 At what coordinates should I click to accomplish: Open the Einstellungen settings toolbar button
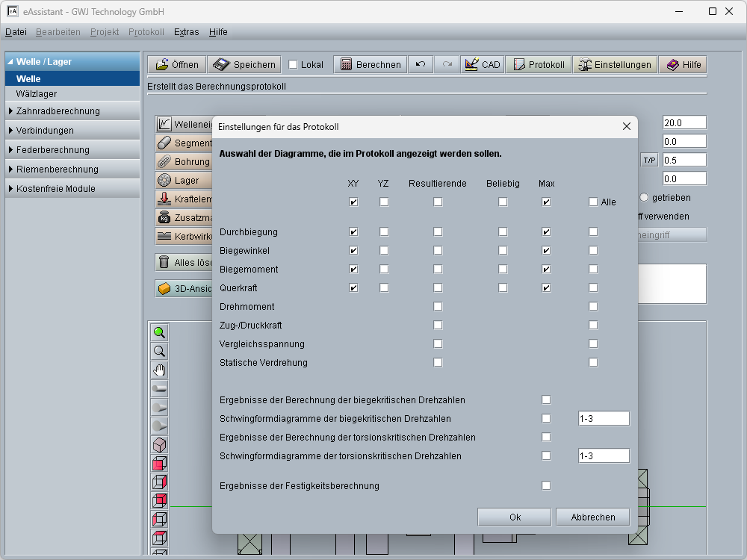click(x=615, y=65)
